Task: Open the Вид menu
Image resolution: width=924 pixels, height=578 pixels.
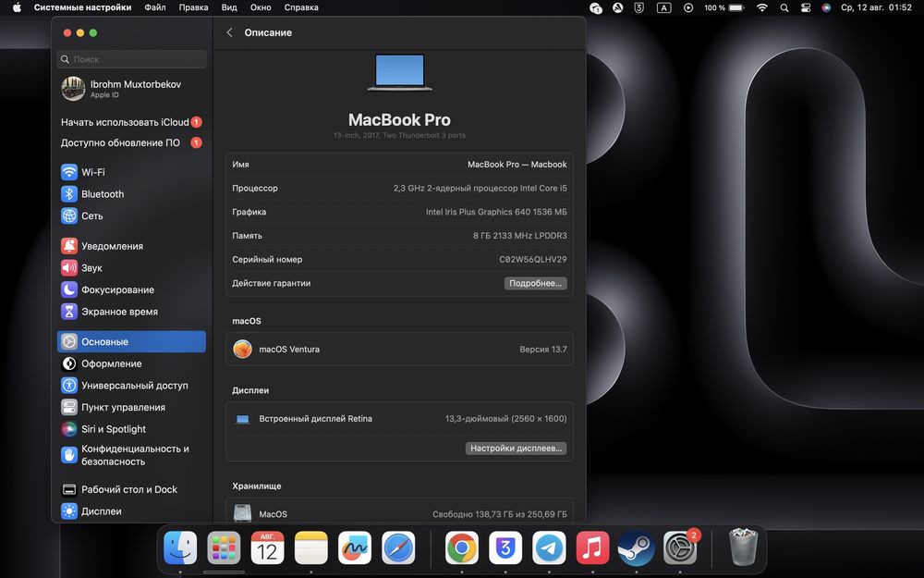Action: coord(229,7)
